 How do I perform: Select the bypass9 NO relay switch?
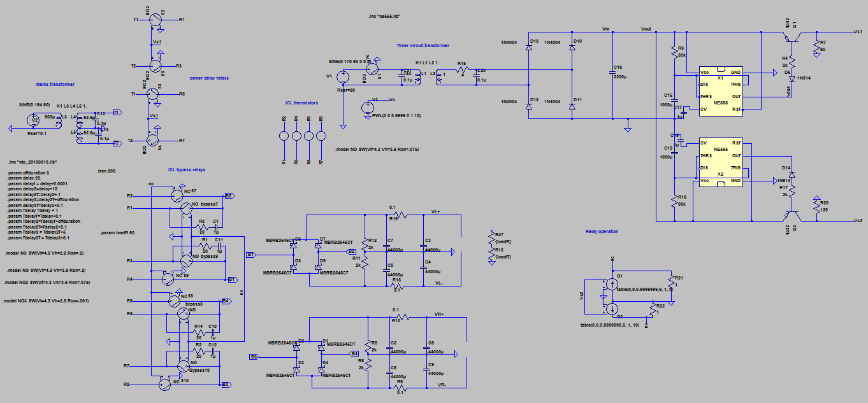tap(187, 260)
